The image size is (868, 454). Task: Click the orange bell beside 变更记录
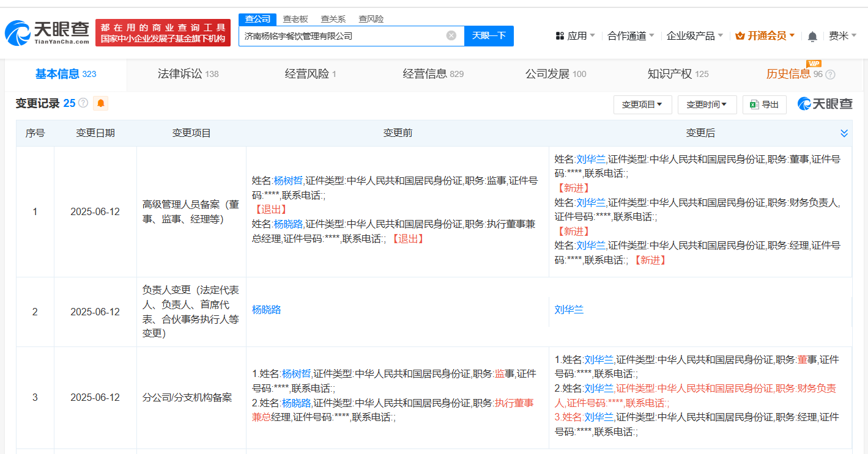coord(101,103)
